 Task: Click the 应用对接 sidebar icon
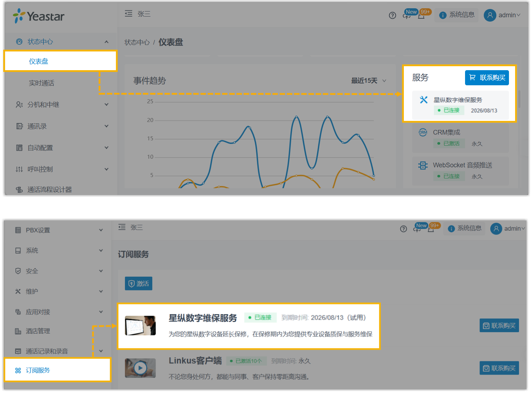click(18, 312)
